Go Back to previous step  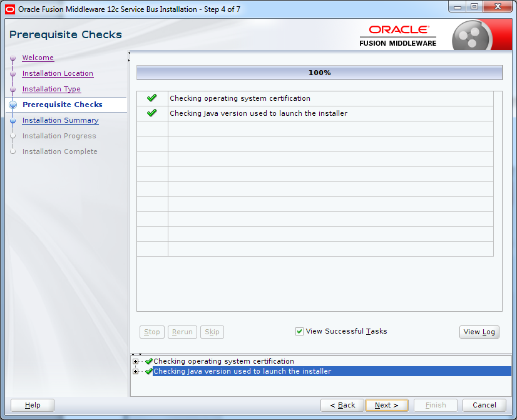point(342,405)
